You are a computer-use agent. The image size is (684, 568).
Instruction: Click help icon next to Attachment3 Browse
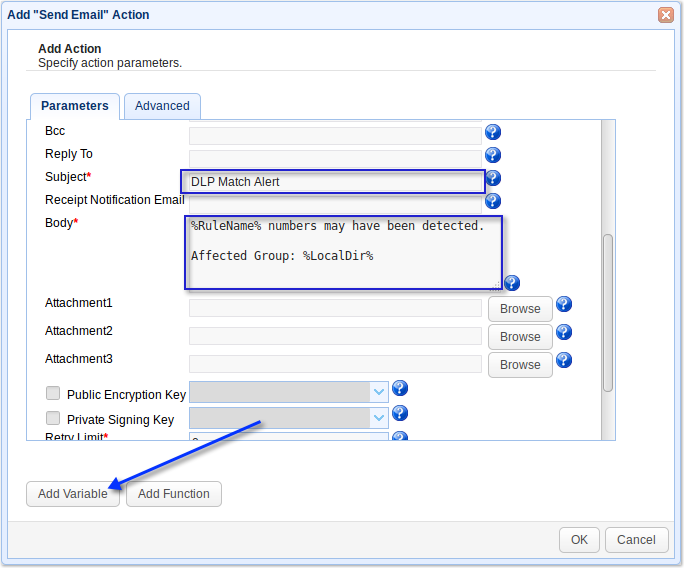tap(563, 360)
